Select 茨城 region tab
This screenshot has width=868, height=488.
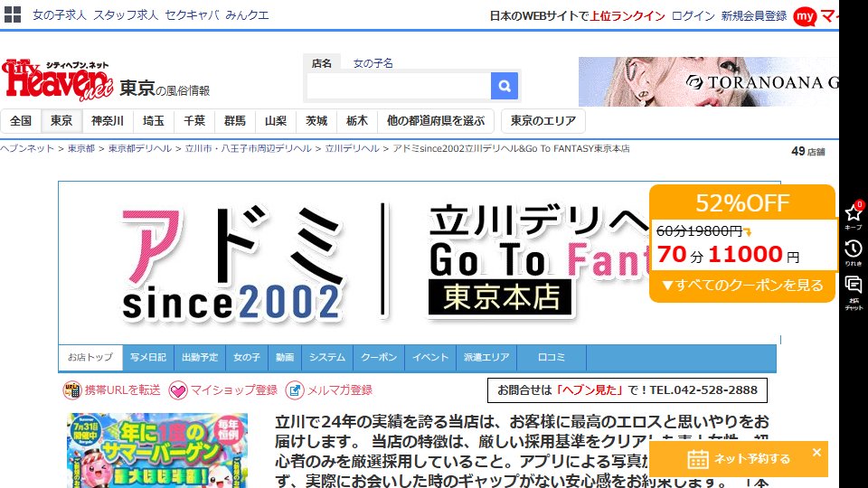pos(316,120)
